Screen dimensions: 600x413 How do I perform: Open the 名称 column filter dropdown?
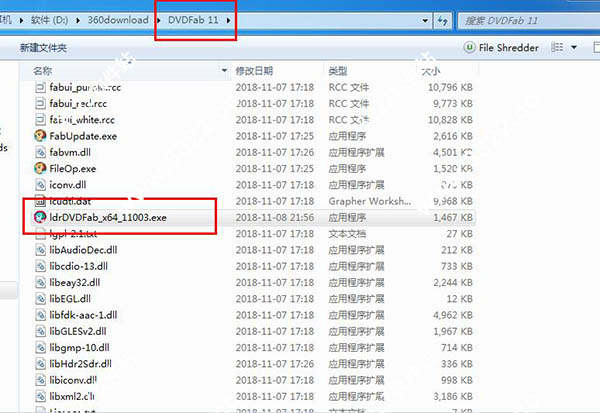(x=224, y=70)
